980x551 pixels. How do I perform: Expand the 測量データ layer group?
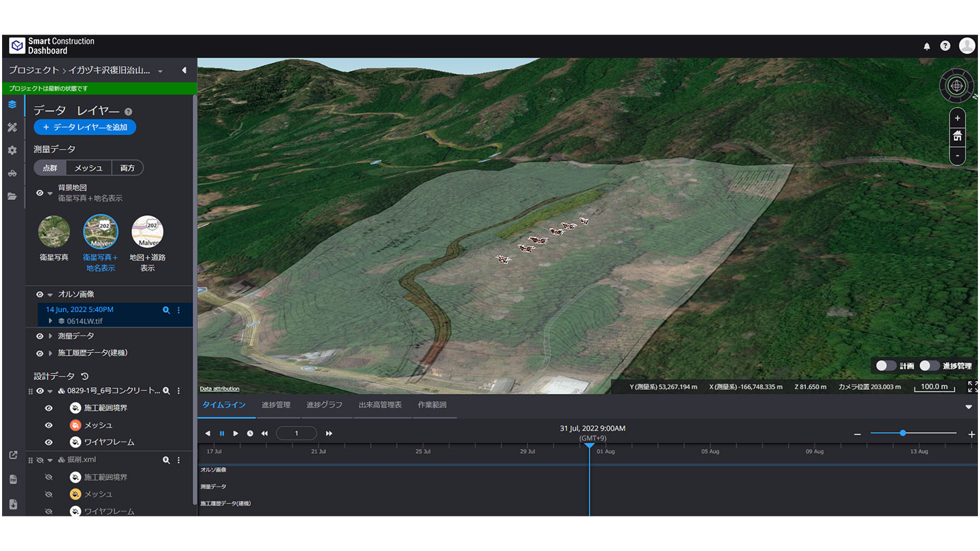point(50,336)
